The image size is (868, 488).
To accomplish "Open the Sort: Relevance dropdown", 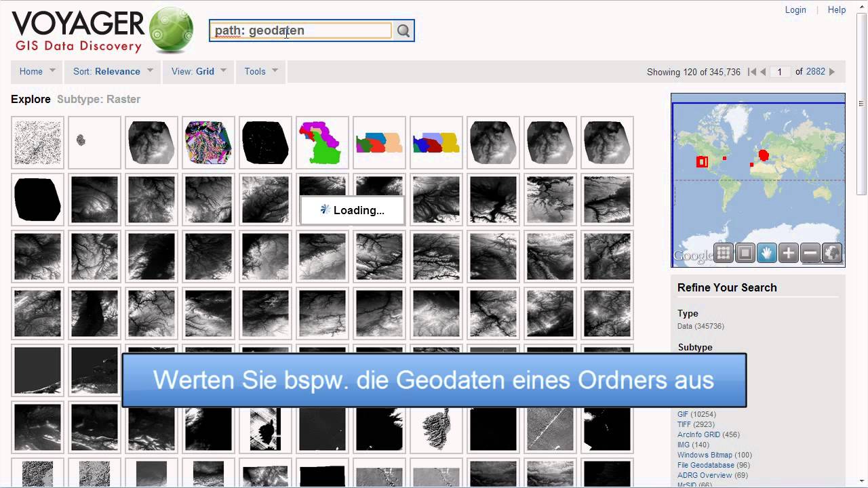I will (113, 71).
